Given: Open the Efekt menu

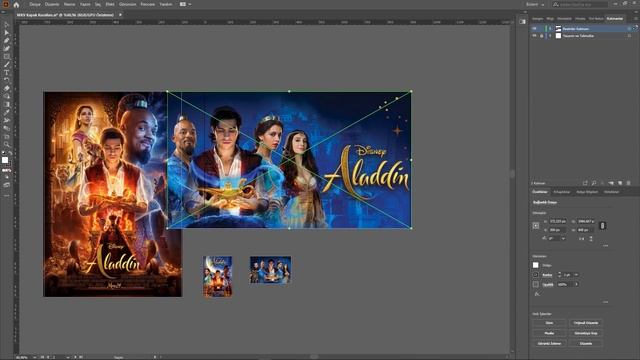Looking at the screenshot, I should 110,4.
